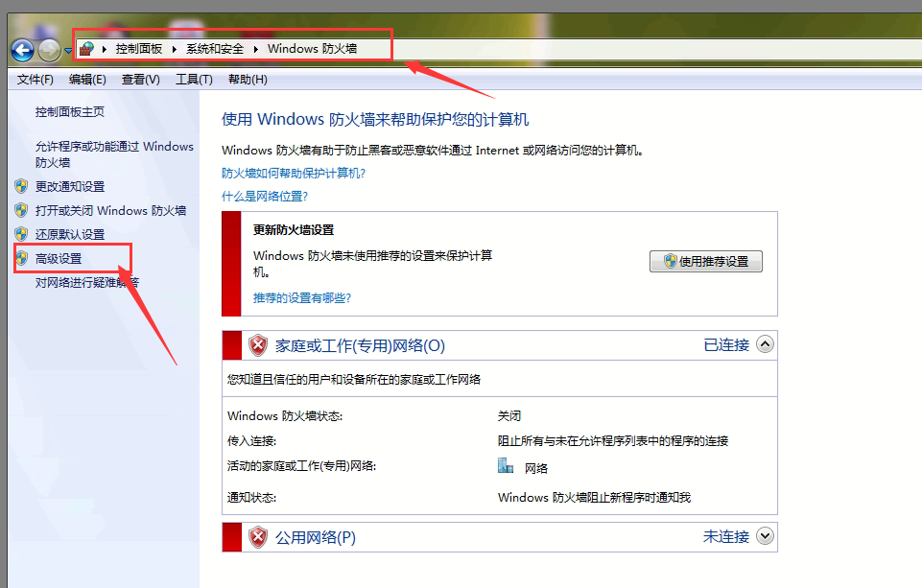922x588 pixels.
Task: Go to 控制面板主页 in sidebar
Action: [x=70, y=111]
